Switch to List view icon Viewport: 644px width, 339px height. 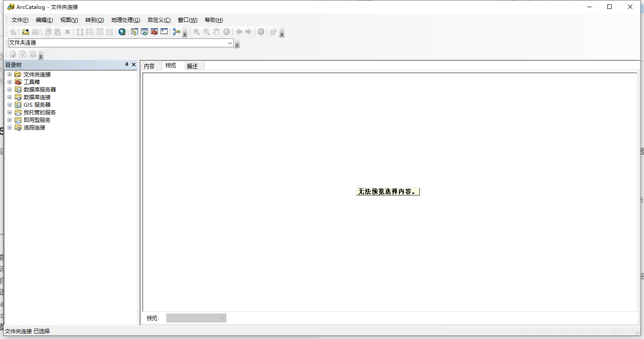(x=90, y=32)
